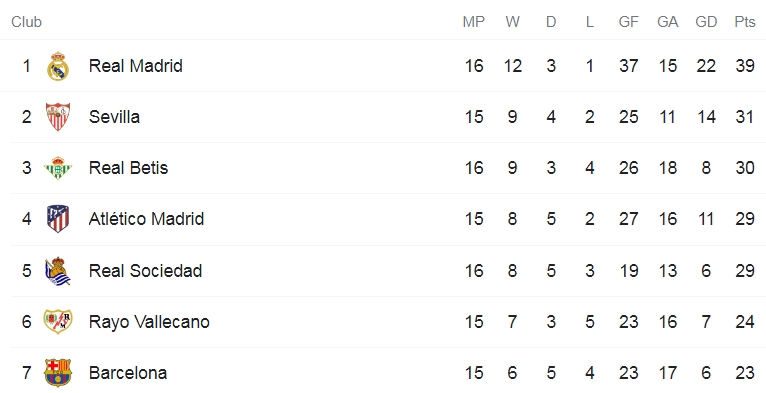The height and width of the screenshot is (393, 766).
Task: Select the Barcelona club crest
Action: pos(58,372)
